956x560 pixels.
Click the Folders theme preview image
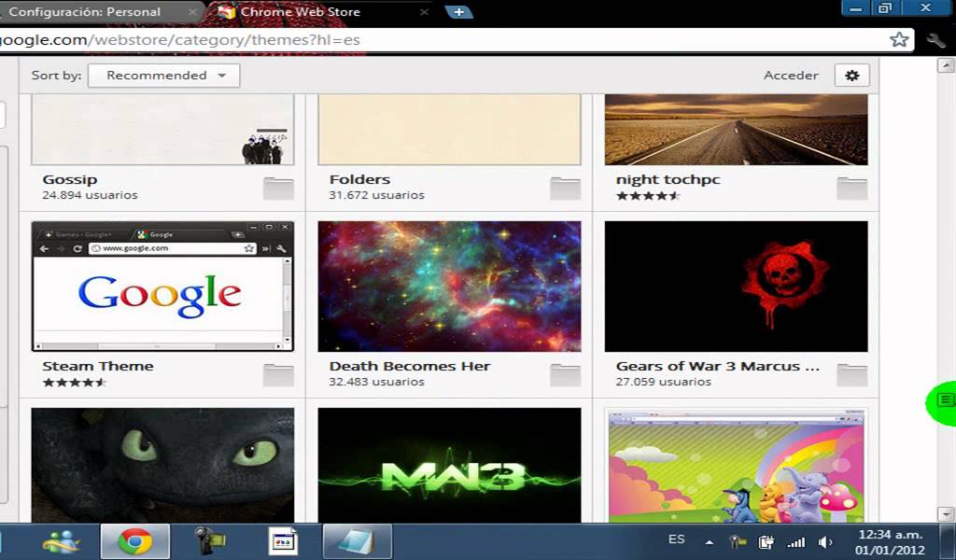tap(449, 130)
